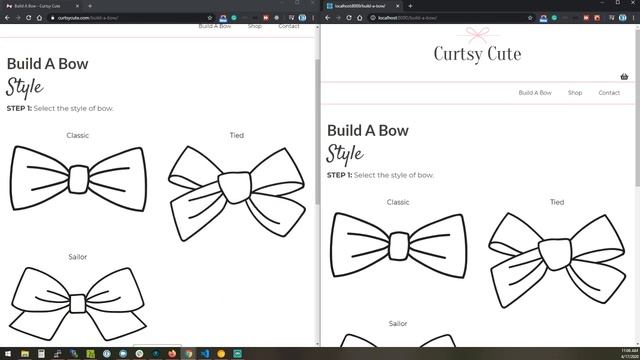Open new tab in the localhost window

coord(410,6)
